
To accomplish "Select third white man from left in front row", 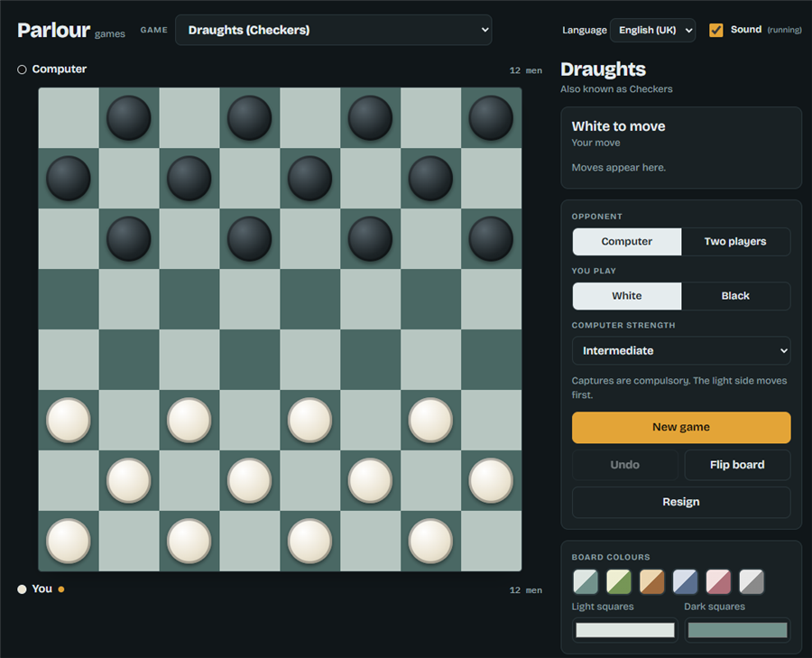I will click(309, 420).
